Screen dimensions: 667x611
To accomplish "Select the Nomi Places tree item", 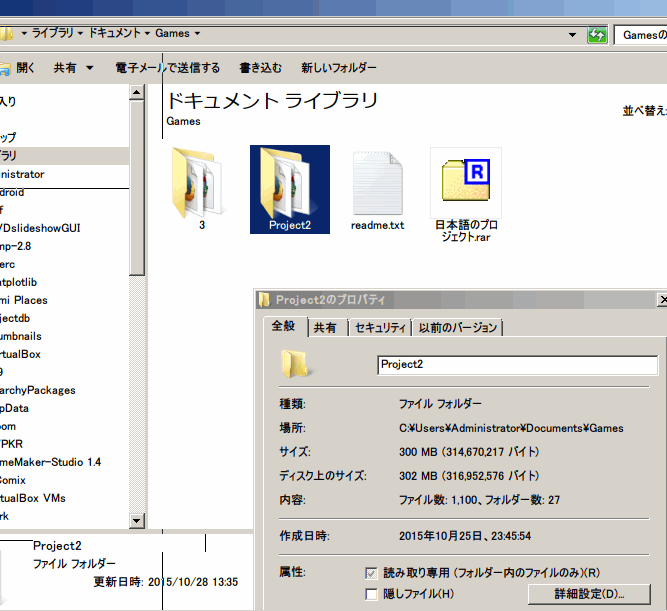I will (24, 300).
